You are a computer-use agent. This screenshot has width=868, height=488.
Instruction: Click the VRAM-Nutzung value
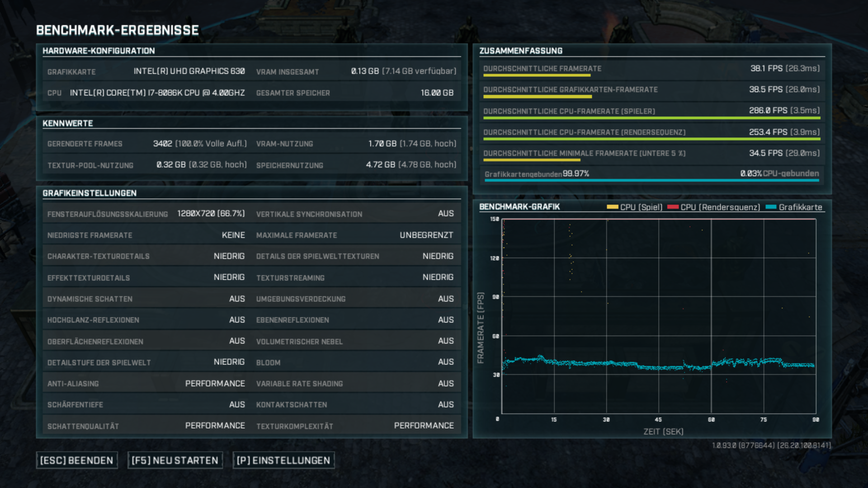(412, 144)
